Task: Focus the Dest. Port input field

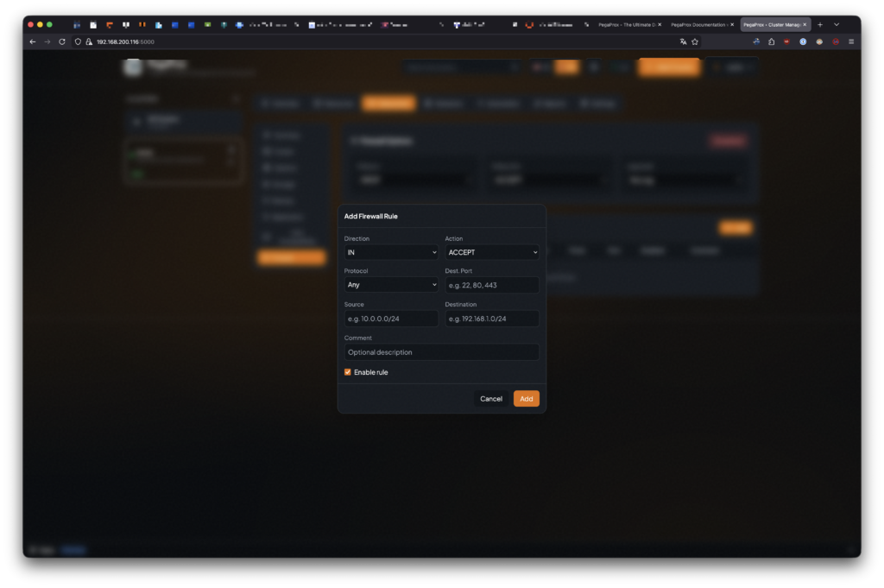Action: click(x=492, y=285)
